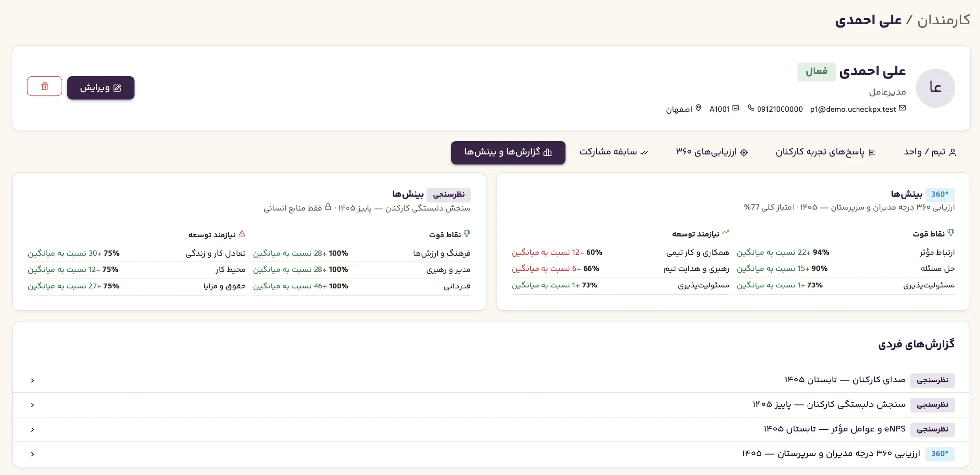Click the p1@demo.ucheckpx.test email address
This screenshot has height=475, width=980.
coord(853,109)
